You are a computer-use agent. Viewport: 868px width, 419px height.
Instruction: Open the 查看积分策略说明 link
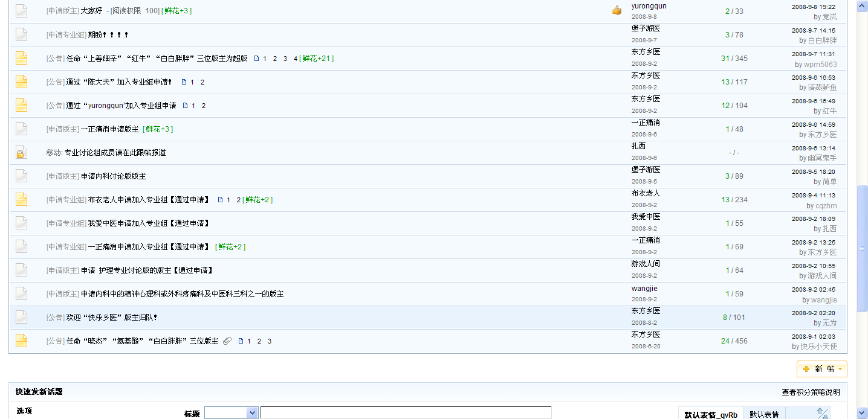click(x=811, y=392)
